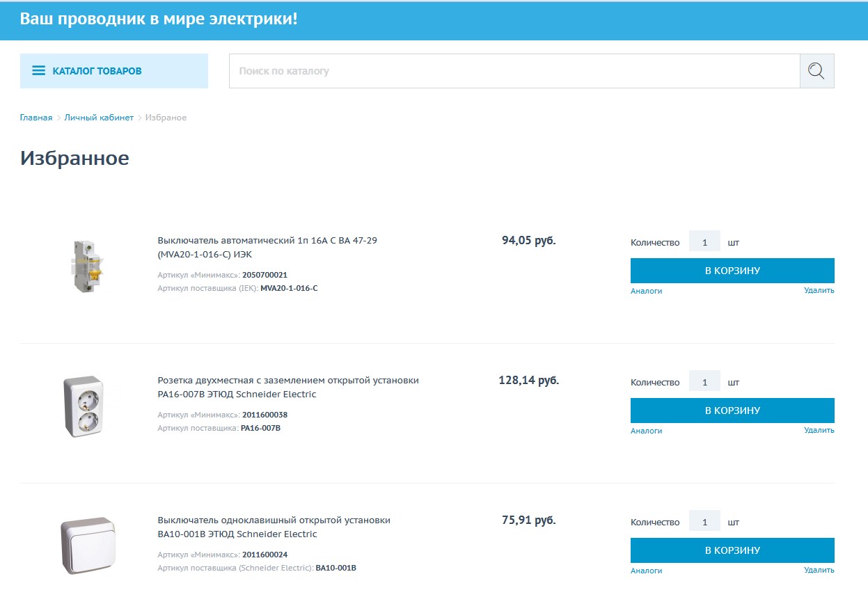Click Удалить for the PA16-007B socket

coord(819,430)
